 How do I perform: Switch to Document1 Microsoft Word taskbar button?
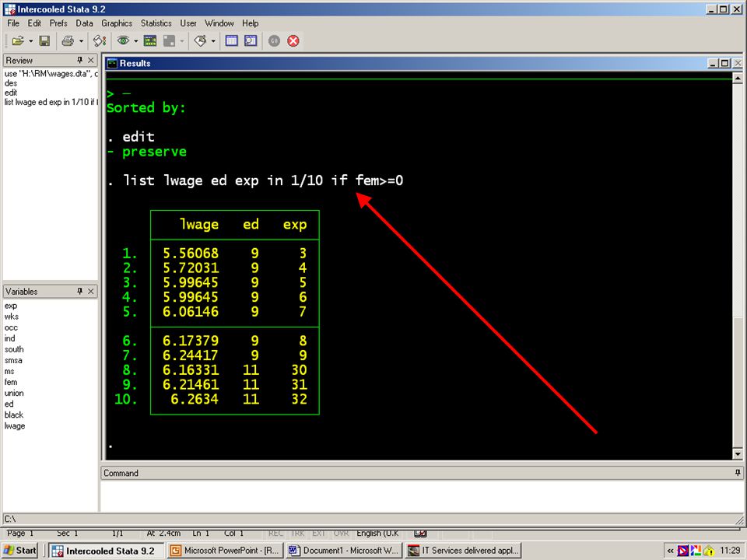click(344, 551)
